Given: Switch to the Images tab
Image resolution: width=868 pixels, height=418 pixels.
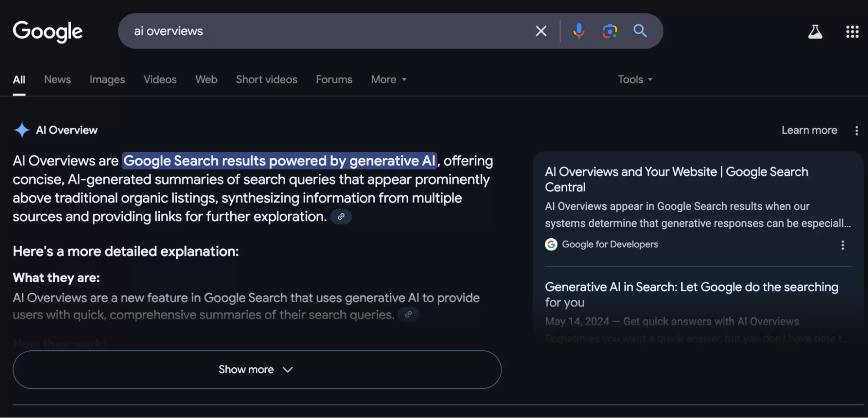Looking at the screenshot, I should coord(107,79).
